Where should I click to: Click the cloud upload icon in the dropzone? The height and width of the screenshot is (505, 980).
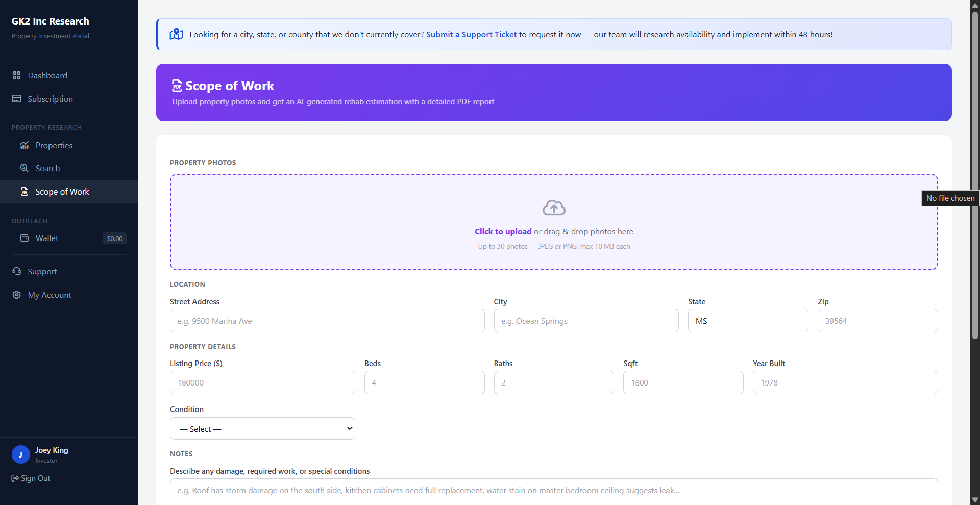(554, 208)
